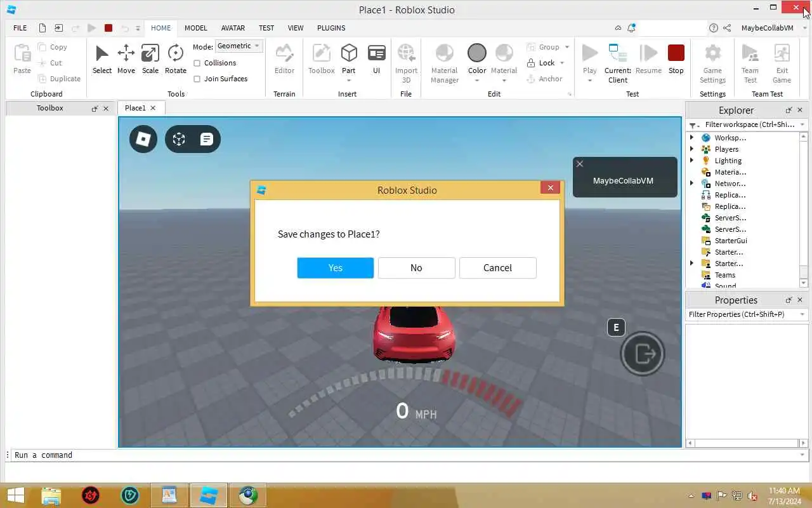Screen dimensions: 812x508
Task: Click the exit vehicle round button
Action: tap(643, 354)
